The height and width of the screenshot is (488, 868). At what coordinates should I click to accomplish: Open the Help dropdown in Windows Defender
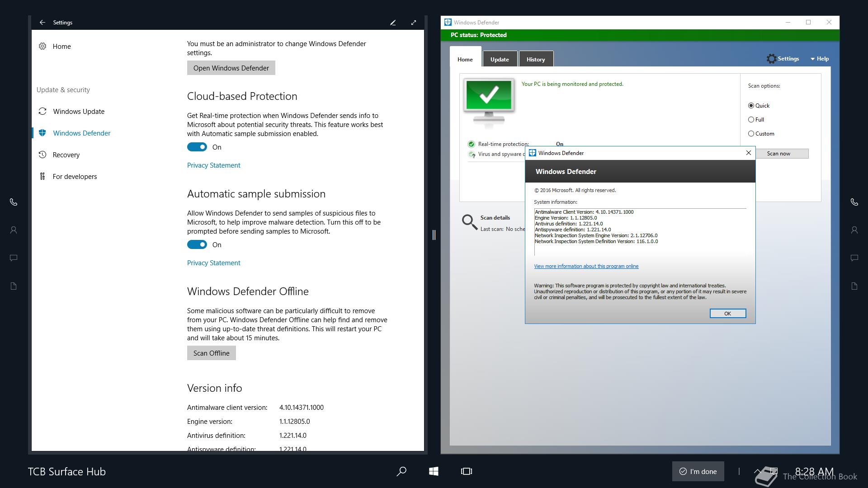coord(820,59)
